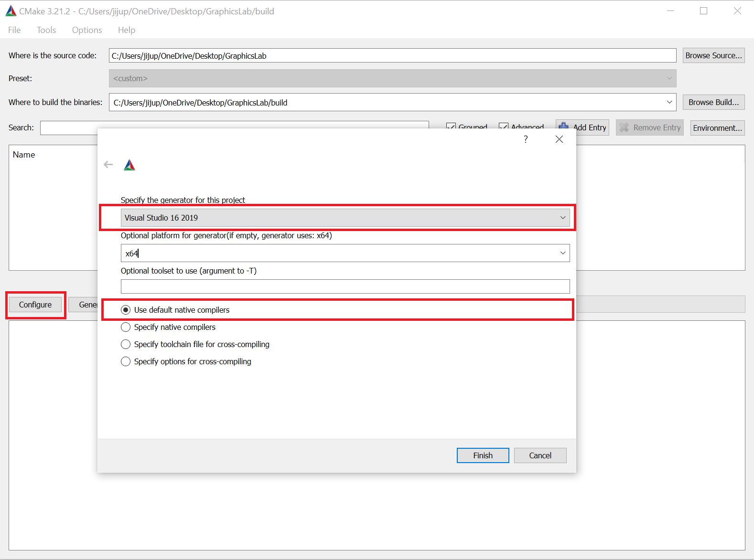754x560 pixels.
Task: Open the Environment settings button
Action: click(x=718, y=127)
